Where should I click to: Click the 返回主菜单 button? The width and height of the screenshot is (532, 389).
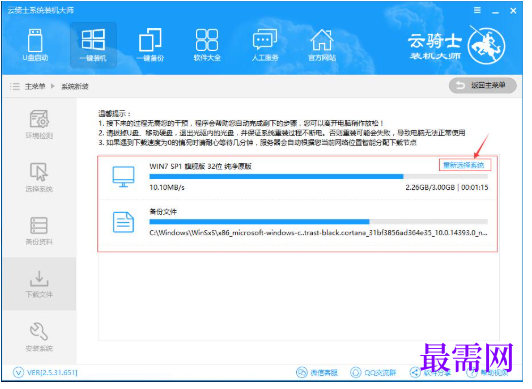tap(482, 85)
